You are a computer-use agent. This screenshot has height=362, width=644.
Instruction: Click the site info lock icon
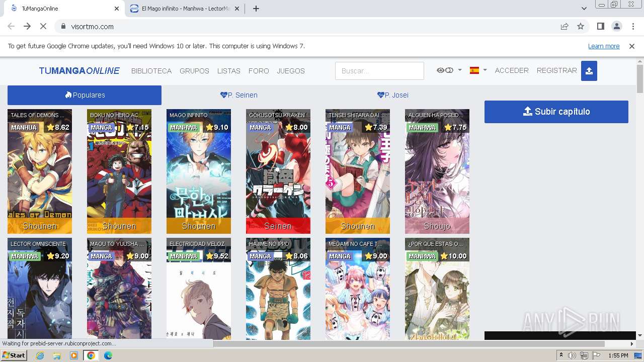(x=63, y=27)
